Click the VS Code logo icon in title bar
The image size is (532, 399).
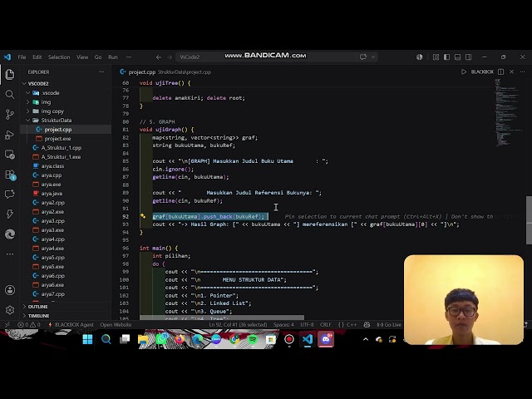coord(7,57)
